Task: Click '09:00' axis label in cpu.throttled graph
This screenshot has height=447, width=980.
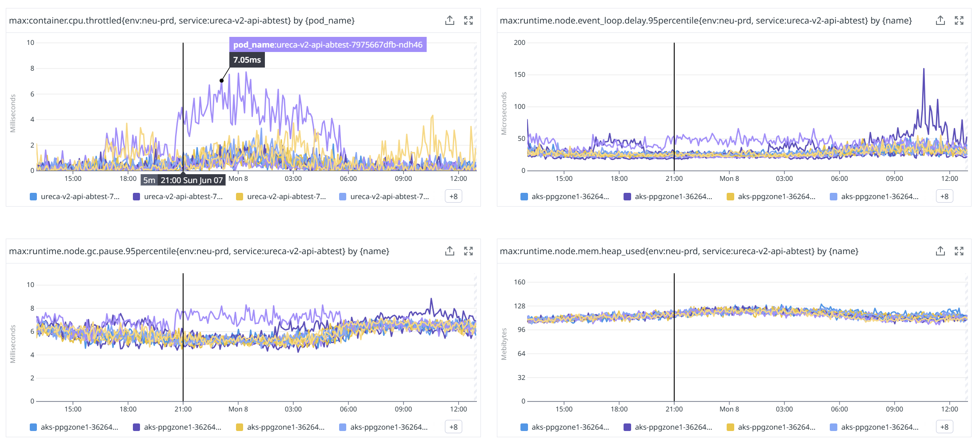Action: point(404,179)
